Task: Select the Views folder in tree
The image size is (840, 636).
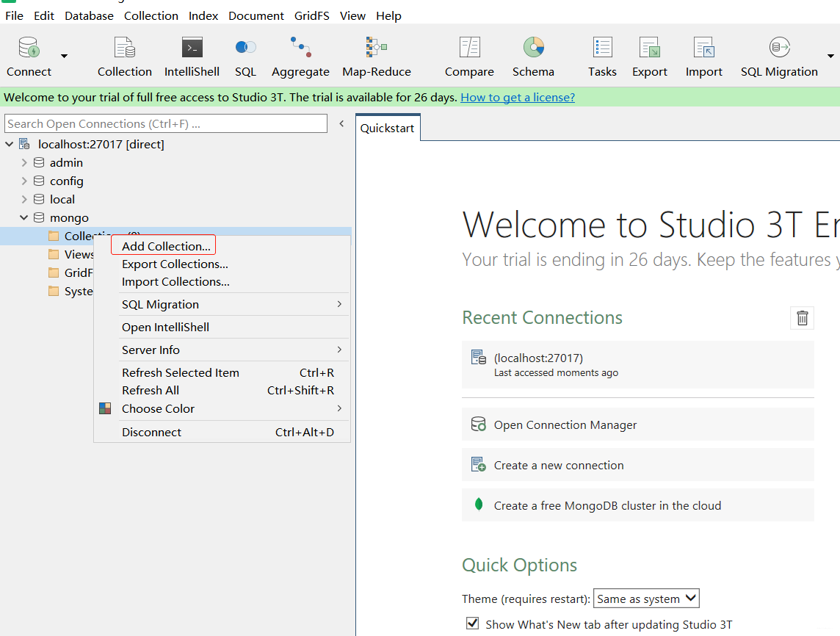Action: click(79, 255)
